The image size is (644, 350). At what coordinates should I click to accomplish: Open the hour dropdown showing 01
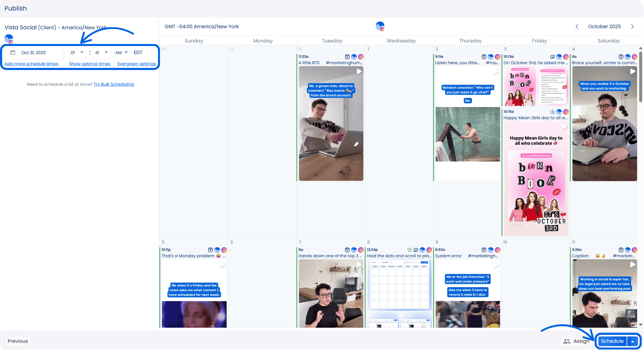click(x=77, y=53)
